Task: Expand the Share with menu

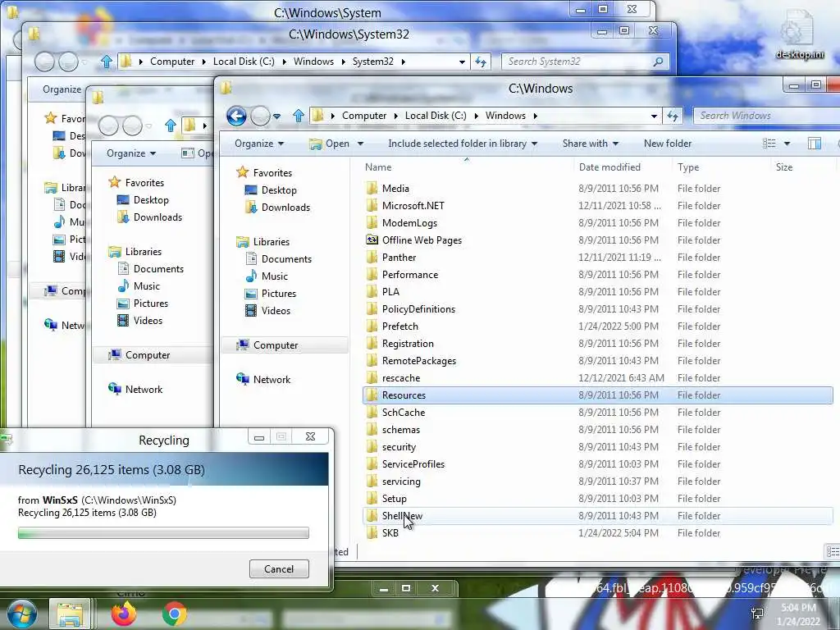Action: [591, 144]
